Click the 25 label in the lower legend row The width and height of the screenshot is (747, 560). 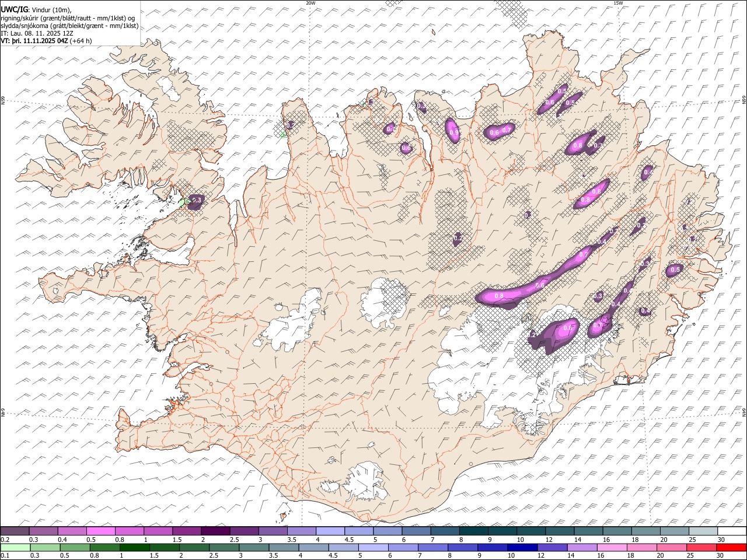pos(691,555)
